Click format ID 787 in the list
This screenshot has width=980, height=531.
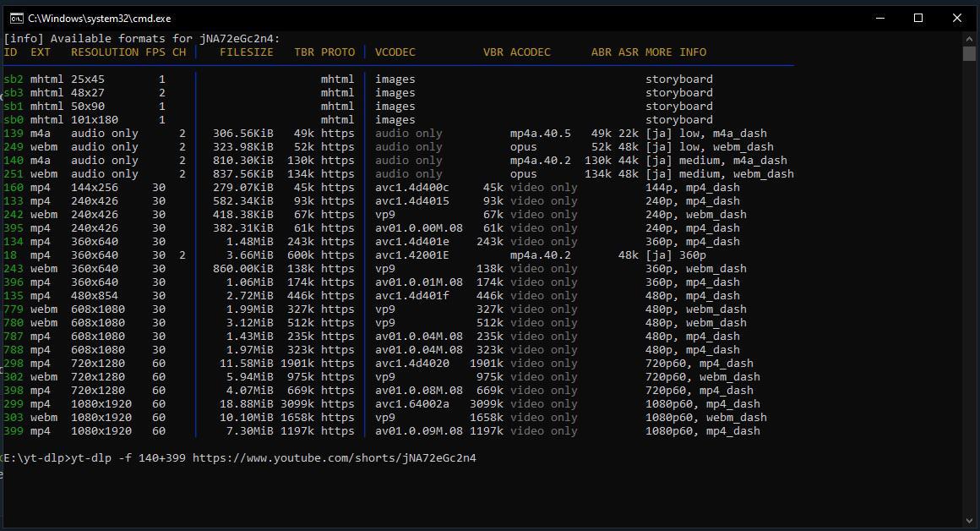14,337
